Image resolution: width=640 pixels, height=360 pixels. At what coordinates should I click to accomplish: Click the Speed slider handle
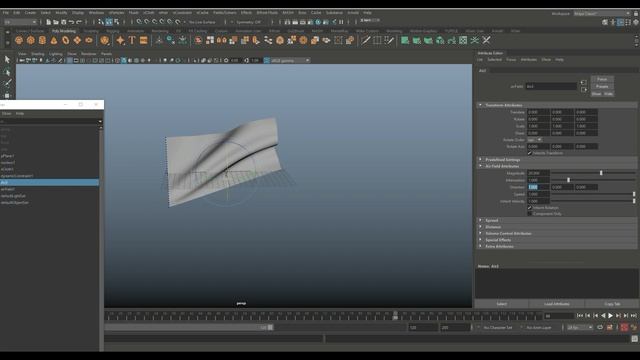[x=634, y=194]
